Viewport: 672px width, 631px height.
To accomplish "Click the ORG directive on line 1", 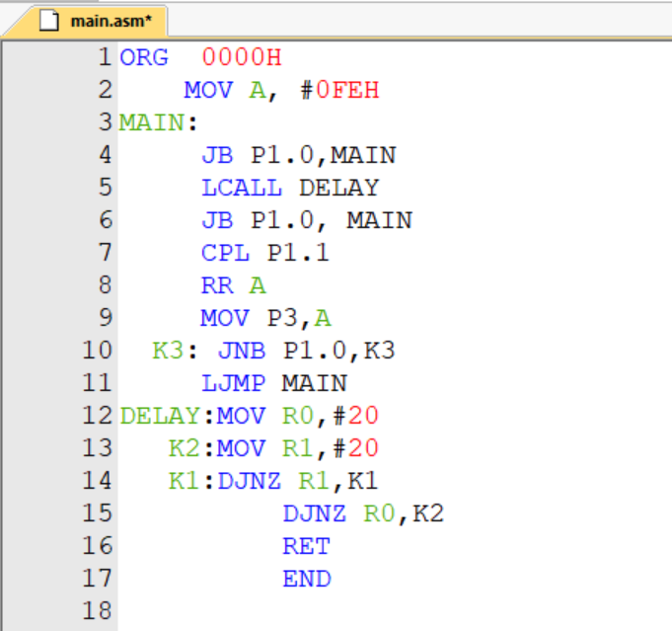I will pyautogui.click(x=143, y=57).
